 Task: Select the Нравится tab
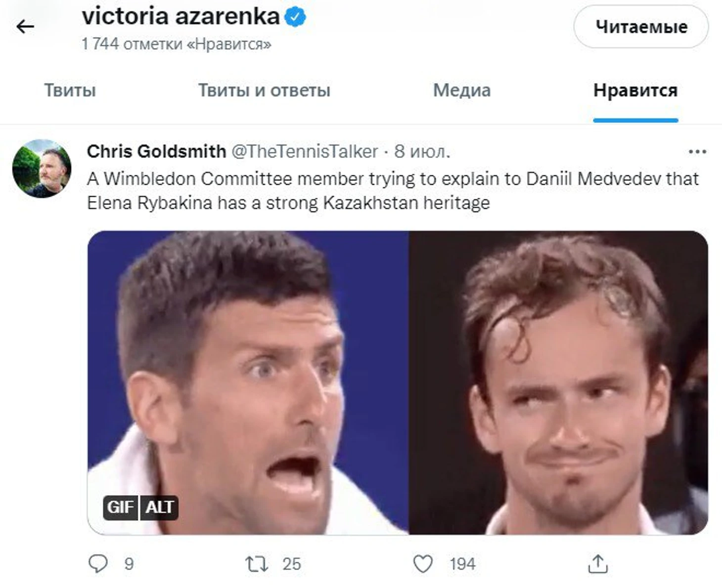point(635,90)
